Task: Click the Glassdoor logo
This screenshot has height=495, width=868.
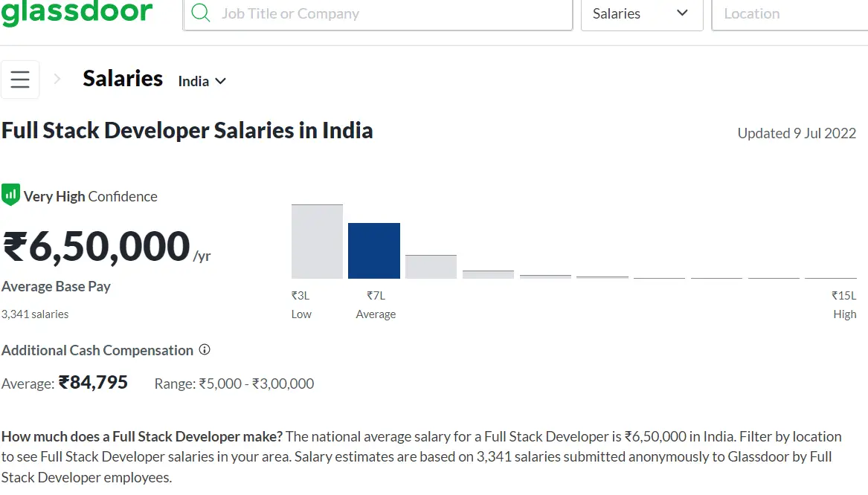Action: [77, 12]
